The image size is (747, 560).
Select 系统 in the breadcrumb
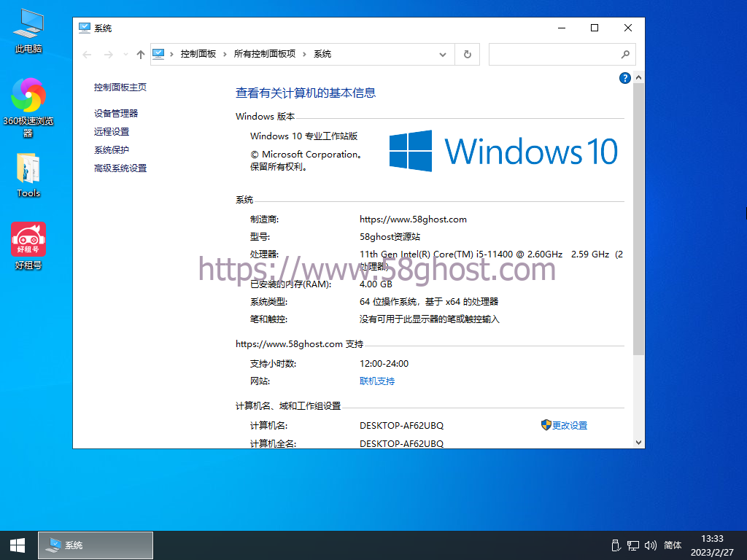click(x=322, y=54)
